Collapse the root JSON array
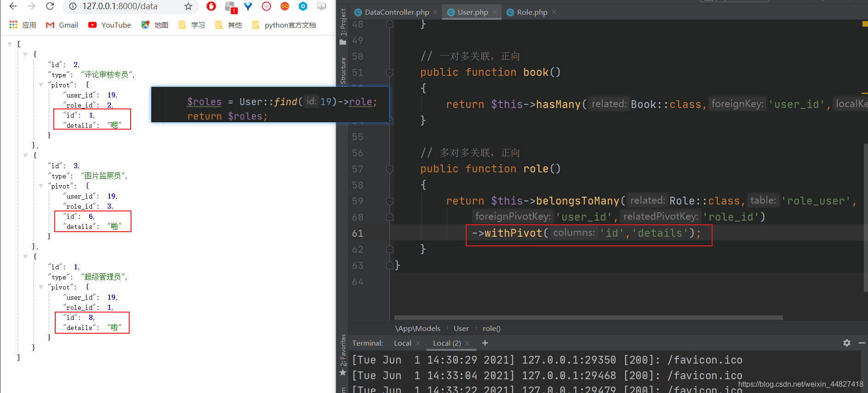The height and width of the screenshot is (393, 868). (x=10, y=44)
